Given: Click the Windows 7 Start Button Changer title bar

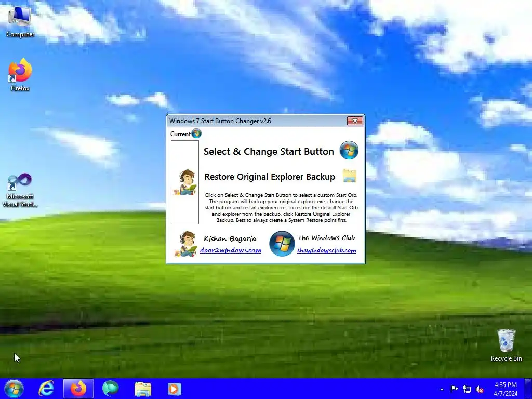Looking at the screenshot, I should 257,121.
